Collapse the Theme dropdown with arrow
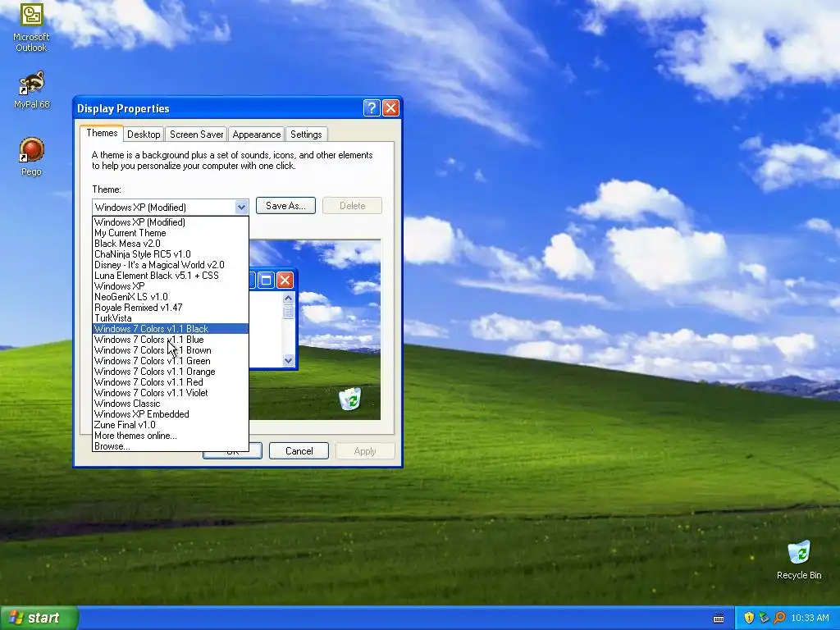 [241, 207]
